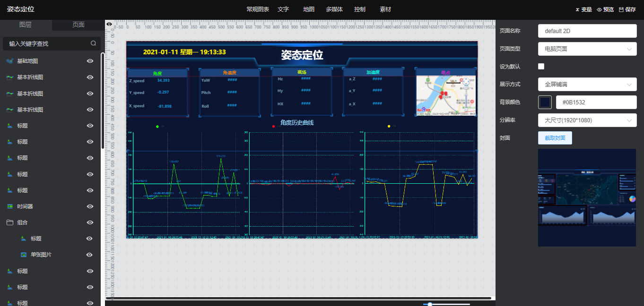644x306 pixels.
Task: Toggle visibility of the 组合 group
Action: 90,222
